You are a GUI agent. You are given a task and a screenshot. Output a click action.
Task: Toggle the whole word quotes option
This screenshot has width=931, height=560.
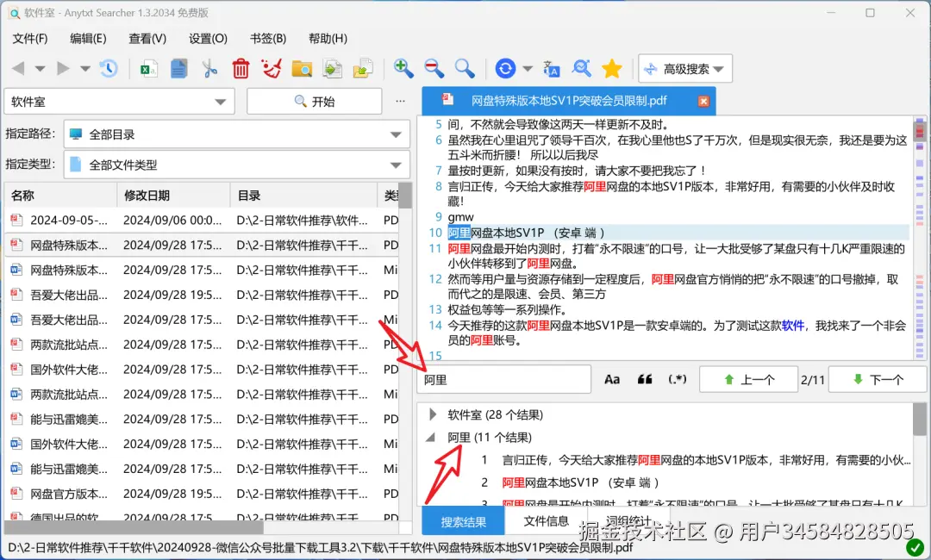[645, 380]
